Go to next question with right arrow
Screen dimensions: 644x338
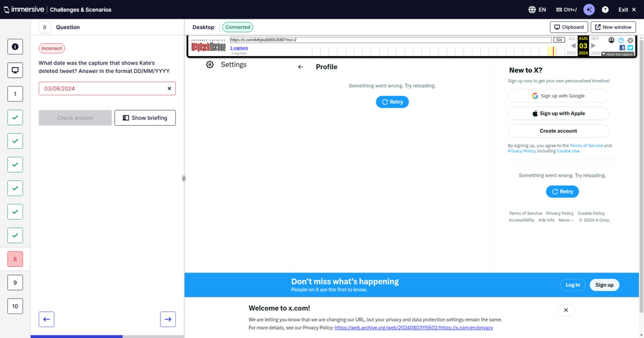click(168, 319)
